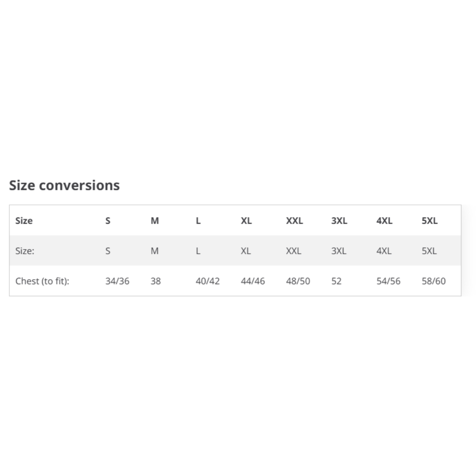
Task: Click the bold XXL column header
Action: click(x=294, y=221)
